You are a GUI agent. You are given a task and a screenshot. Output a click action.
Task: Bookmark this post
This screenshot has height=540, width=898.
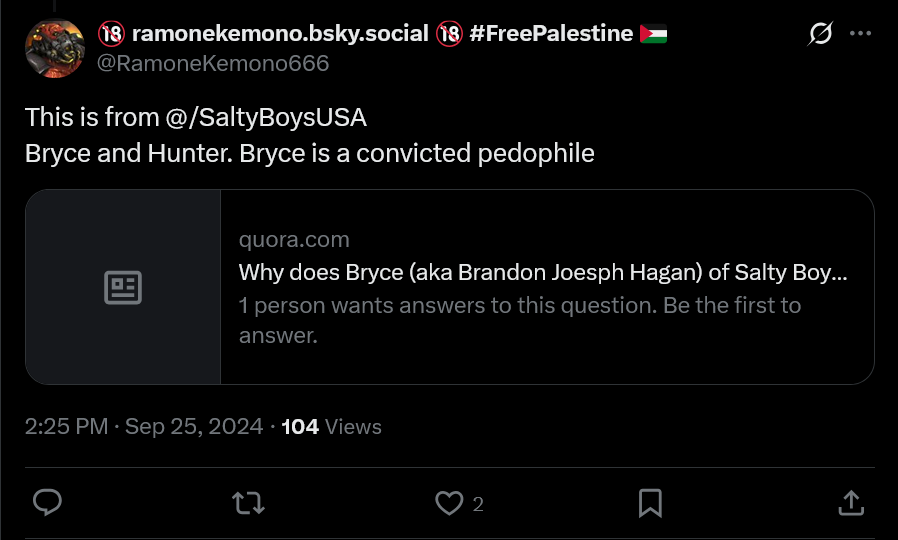tap(650, 503)
